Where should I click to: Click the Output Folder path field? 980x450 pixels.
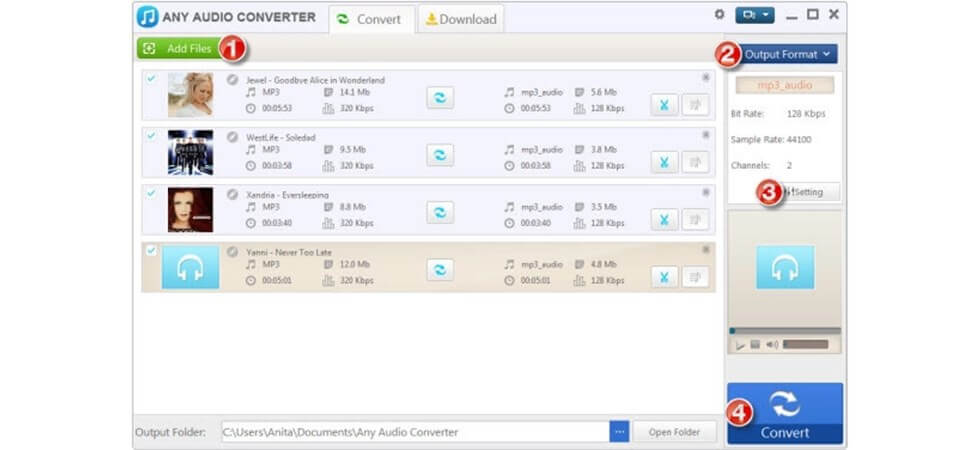[416, 432]
